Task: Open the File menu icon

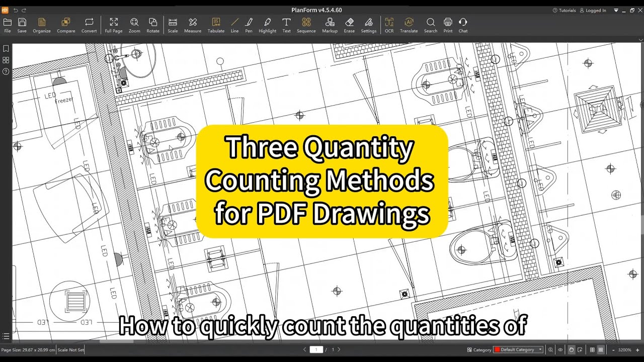Action: [7, 25]
